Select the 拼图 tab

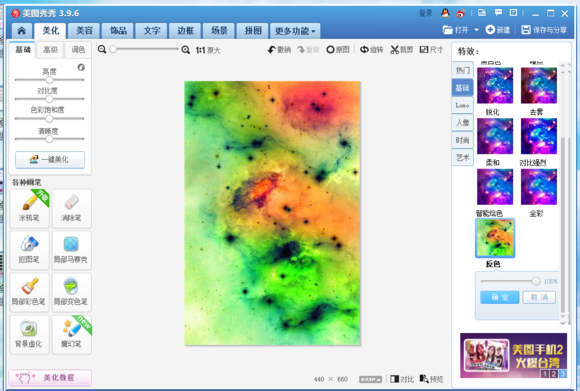coord(253,31)
